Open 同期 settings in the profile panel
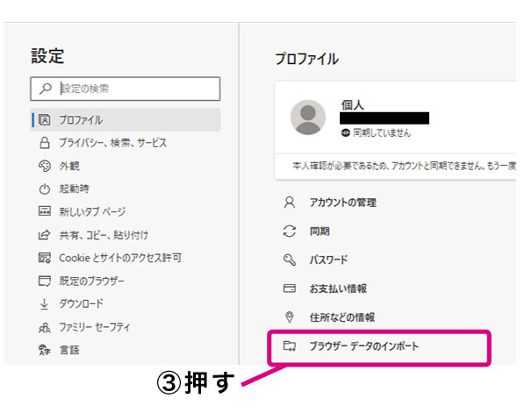This screenshot has width=532, height=413. tap(320, 231)
